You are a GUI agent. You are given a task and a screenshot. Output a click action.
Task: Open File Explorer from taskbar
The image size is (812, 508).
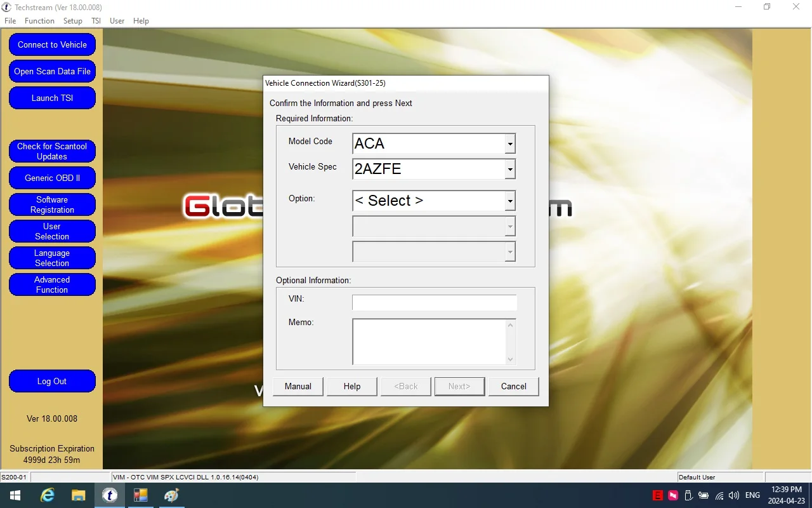pyautogui.click(x=78, y=495)
